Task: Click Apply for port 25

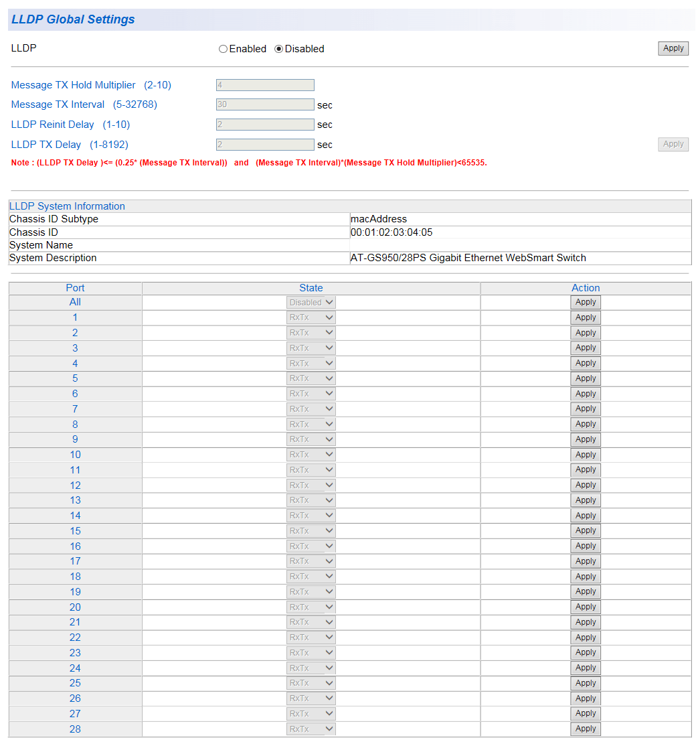Action: pos(586,683)
